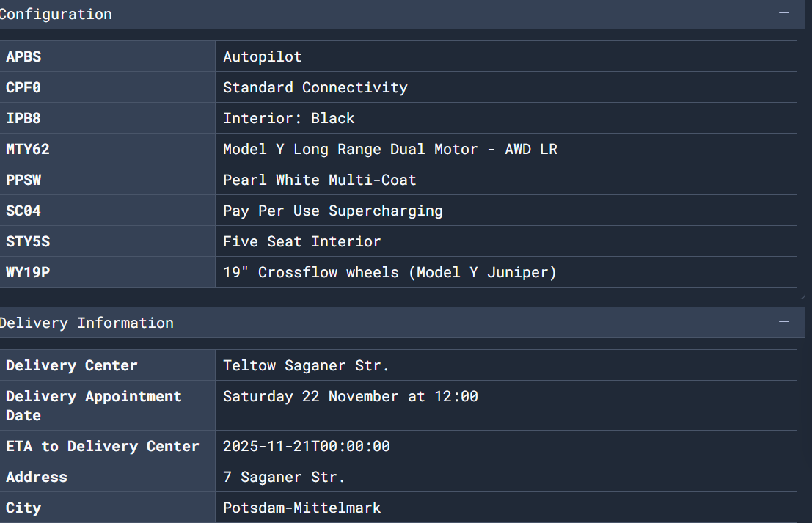This screenshot has width=812, height=523.
Task: Select the ETA timestamp 2025-11-21T00:00:00
Action: coord(307,447)
